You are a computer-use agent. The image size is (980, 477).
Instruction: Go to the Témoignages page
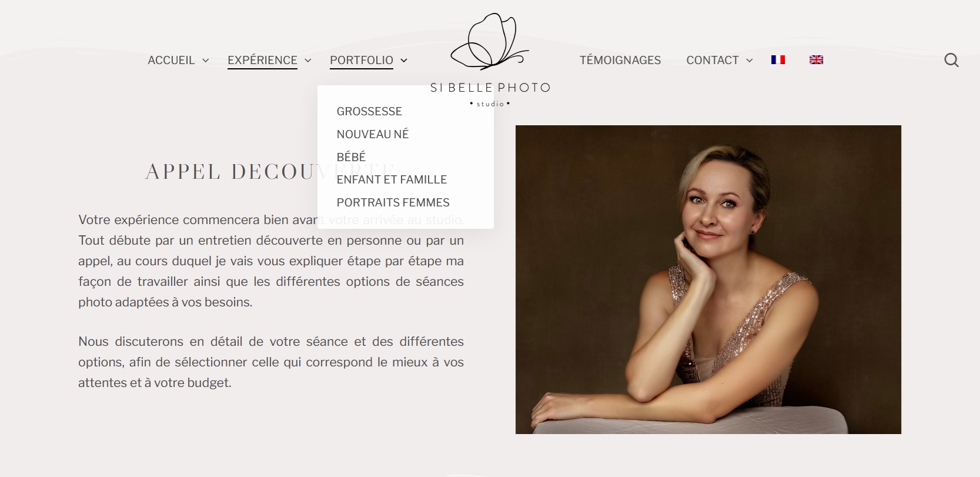(620, 60)
